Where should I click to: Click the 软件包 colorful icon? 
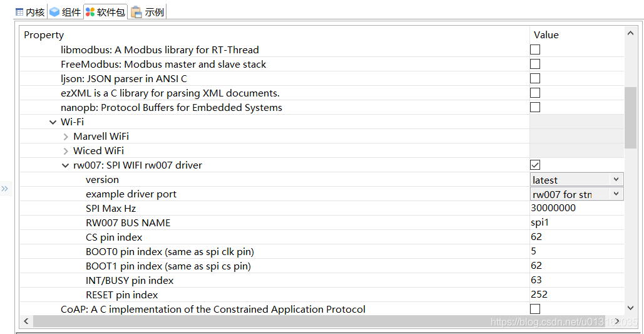(90, 12)
